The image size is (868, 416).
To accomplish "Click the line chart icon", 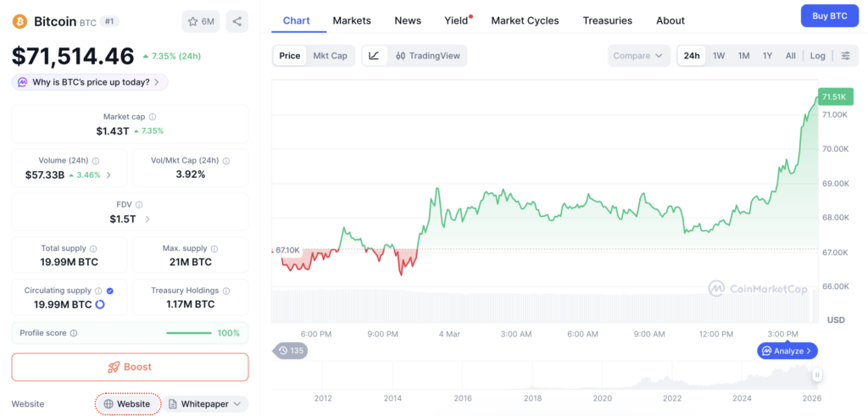I will click(x=374, y=56).
